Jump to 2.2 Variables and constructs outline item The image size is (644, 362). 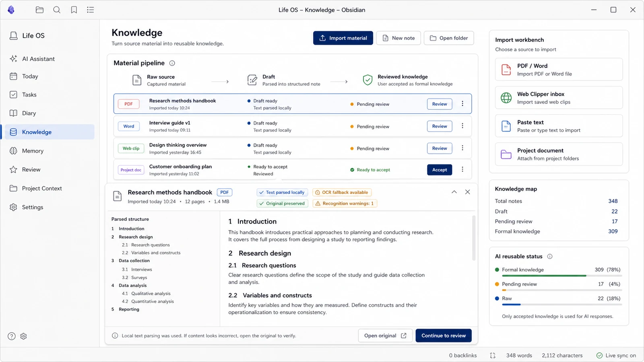tap(151, 253)
